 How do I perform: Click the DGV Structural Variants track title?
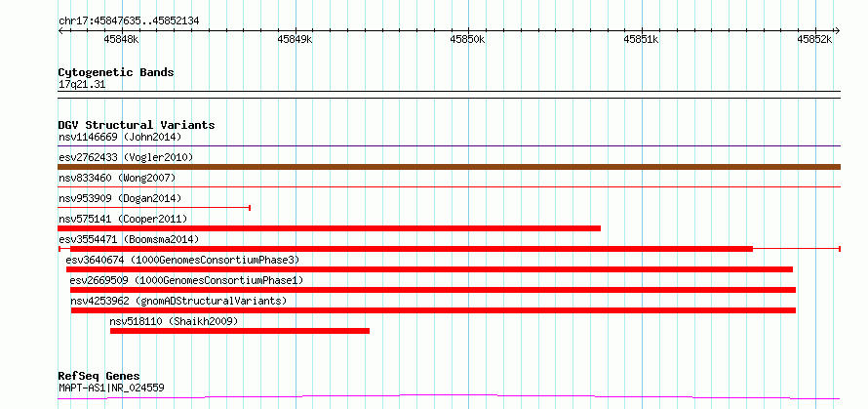coord(137,125)
